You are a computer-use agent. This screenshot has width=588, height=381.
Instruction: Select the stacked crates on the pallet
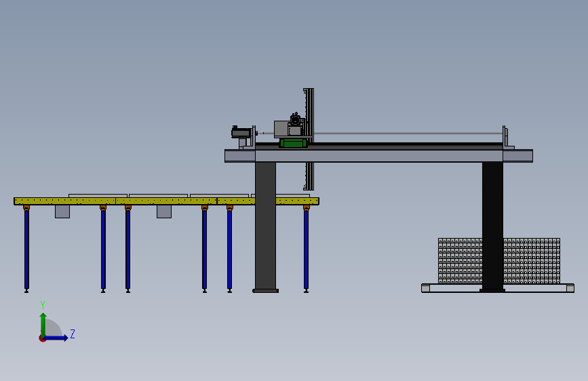click(x=498, y=261)
